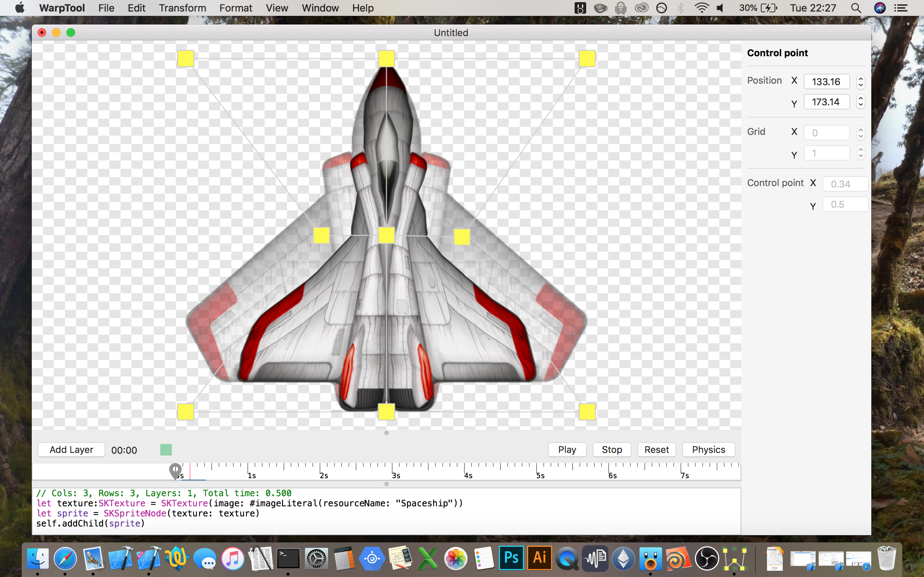The width and height of the screenshot is (924, 577).
Task: Select the top-center yellow warp handle
Action: (x=386, y=59)
